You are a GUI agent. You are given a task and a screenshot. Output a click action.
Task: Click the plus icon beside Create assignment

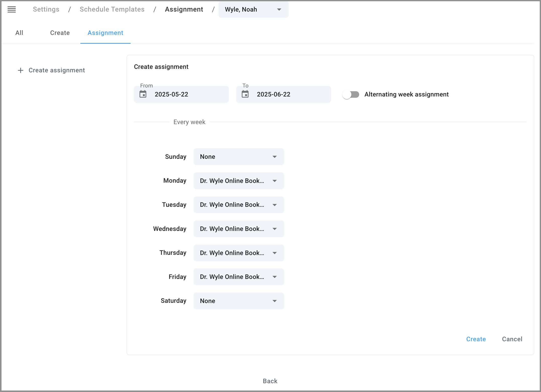point(21,70)
